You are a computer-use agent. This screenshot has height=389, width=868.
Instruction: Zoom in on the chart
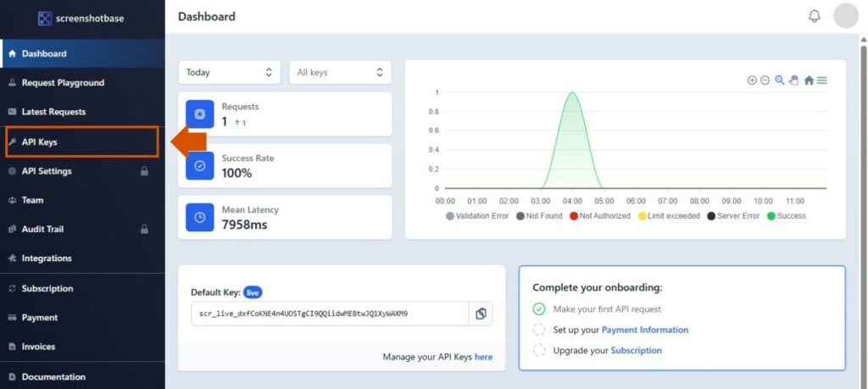coord(752,81)
